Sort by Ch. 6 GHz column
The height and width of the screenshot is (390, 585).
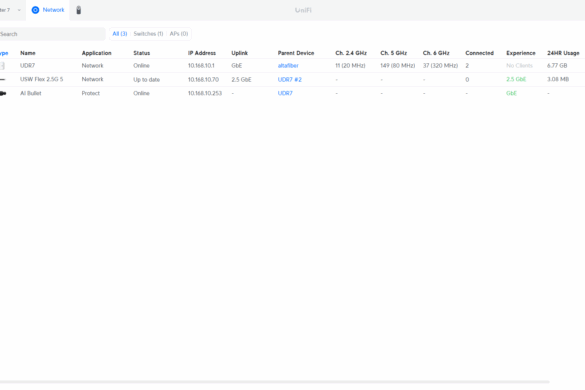(x=436, y=53)
